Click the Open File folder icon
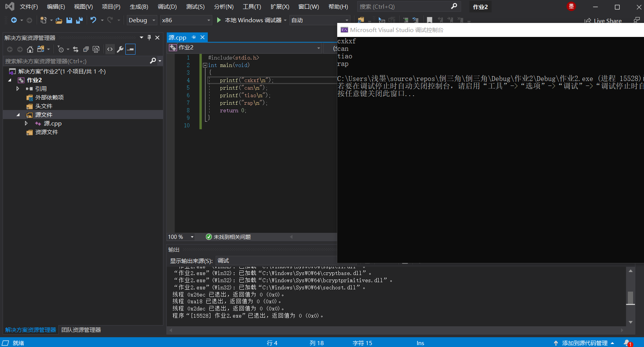 click(59, 20)
